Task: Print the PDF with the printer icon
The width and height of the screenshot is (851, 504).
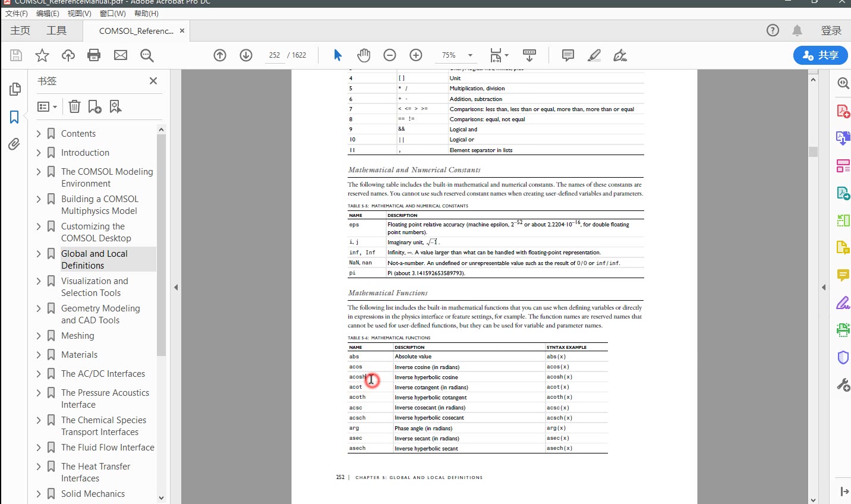Action: tap(94, 55)
